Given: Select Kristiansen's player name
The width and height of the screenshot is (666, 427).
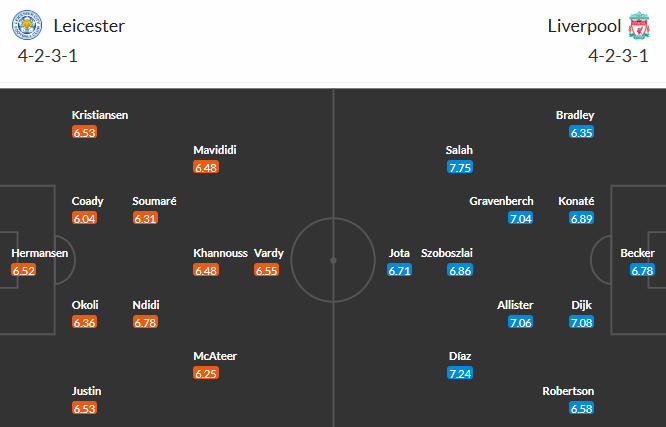Looking at the screenshot, I should click(x=100, y=115).
